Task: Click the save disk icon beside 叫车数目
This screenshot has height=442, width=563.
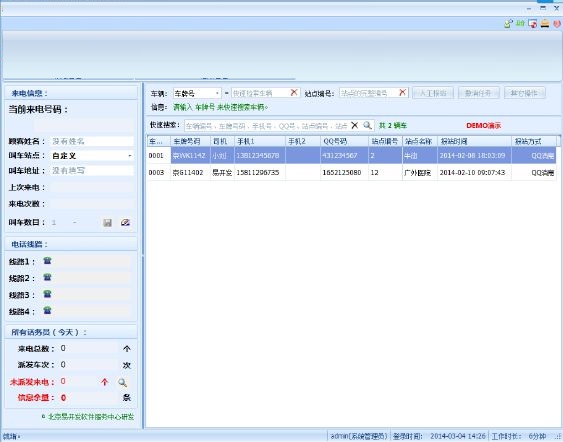Action: 107,223
